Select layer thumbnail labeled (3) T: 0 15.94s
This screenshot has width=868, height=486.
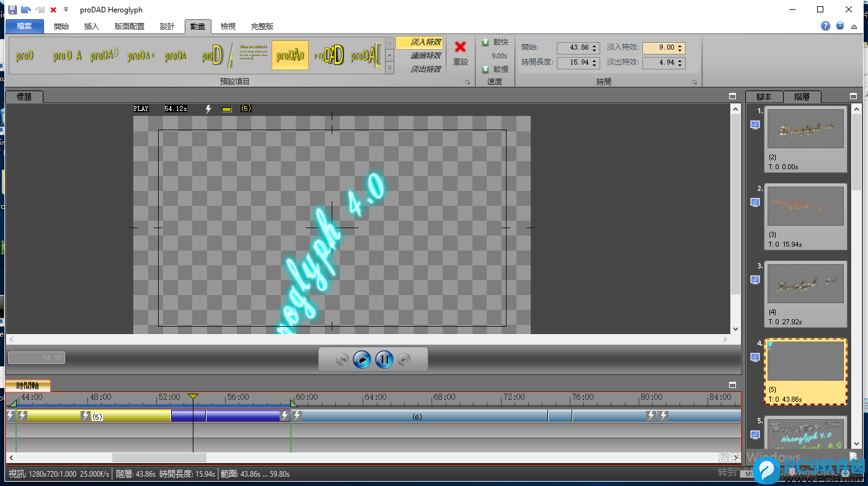coord(806,217)
